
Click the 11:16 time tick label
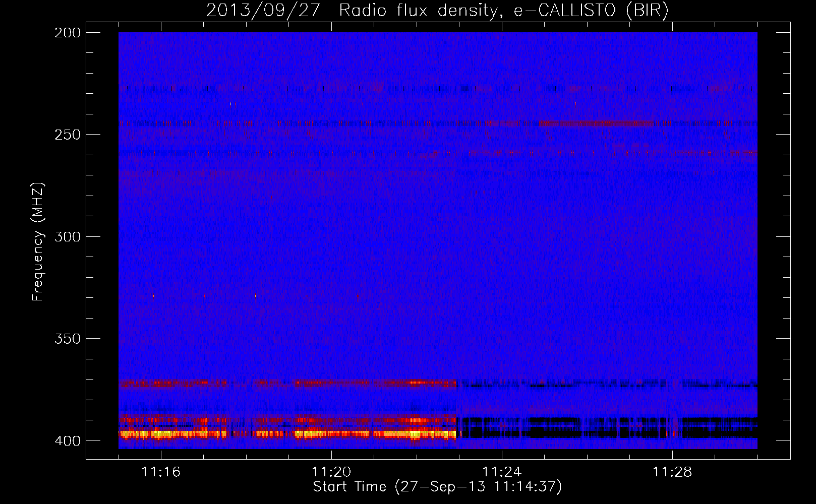pos(161,472)
